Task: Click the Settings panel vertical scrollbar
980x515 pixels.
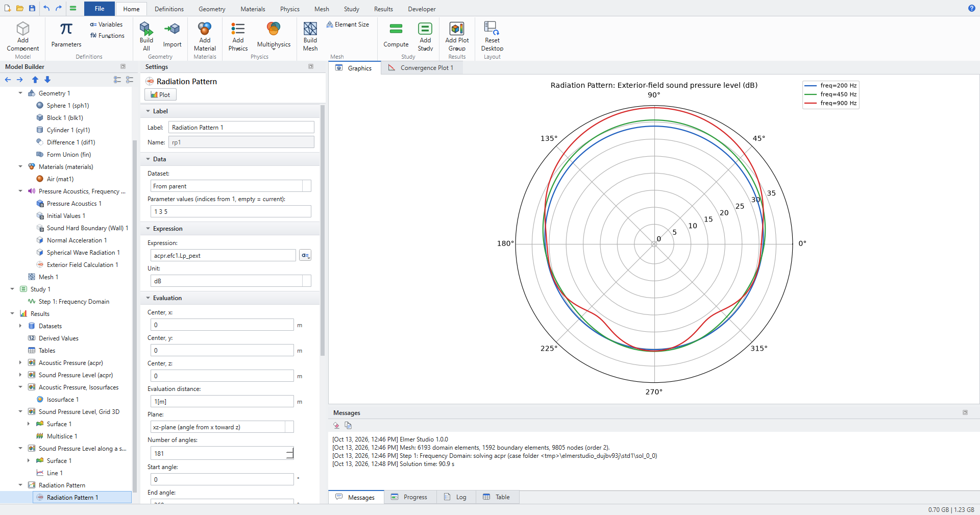Action: coord(323,230)
